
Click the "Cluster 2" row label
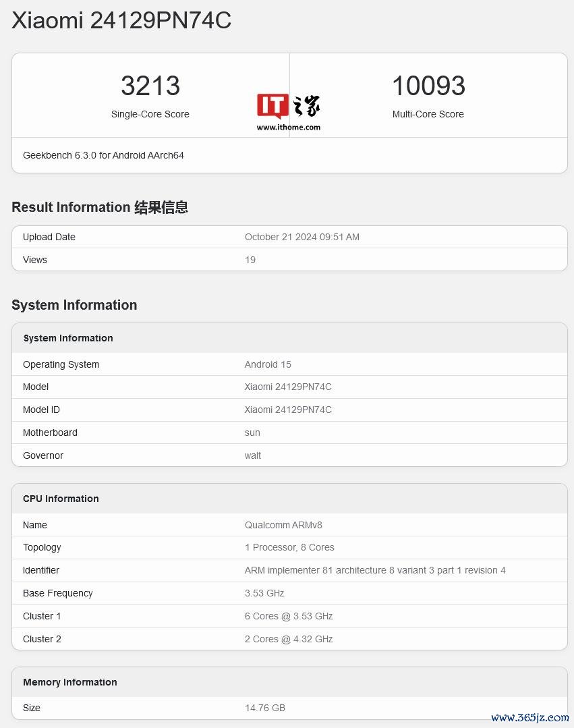click(42, 640)
